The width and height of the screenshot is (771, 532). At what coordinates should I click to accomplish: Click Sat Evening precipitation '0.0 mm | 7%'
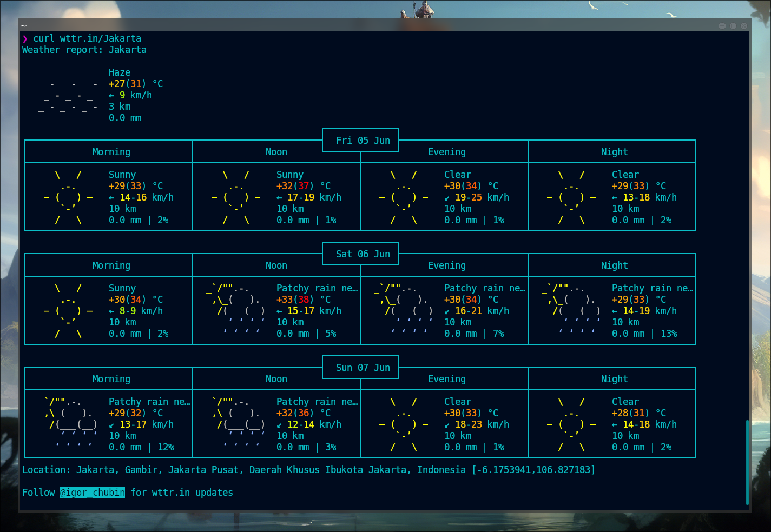474,334
